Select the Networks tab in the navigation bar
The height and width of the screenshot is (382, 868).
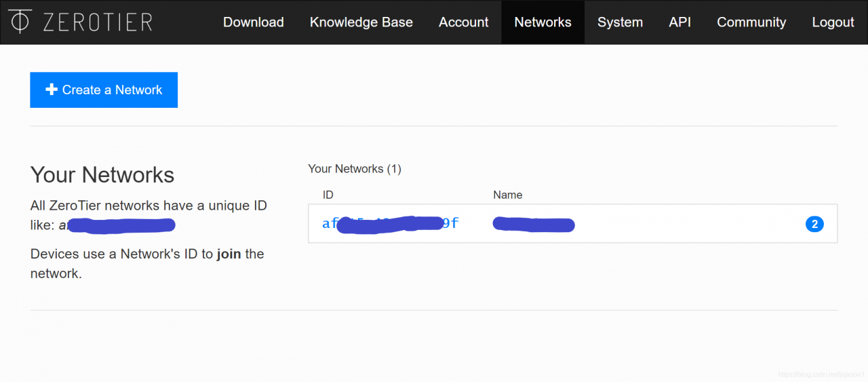click(x=542, y=22)
